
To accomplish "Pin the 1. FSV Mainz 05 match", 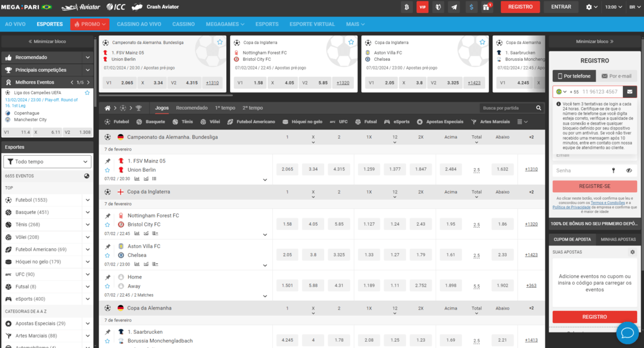I will pos(108,161).
